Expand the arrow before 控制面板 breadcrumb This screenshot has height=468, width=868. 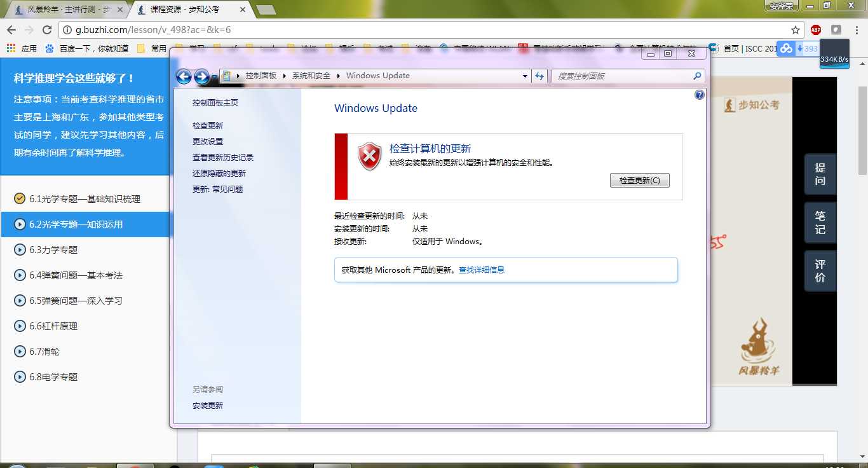238,76
